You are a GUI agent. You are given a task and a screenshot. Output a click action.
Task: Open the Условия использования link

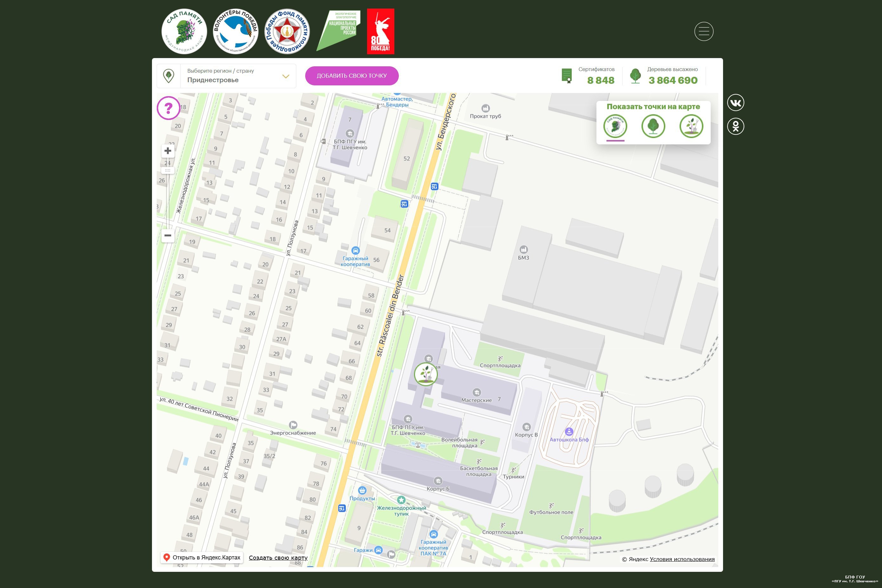tap(682, 559)
